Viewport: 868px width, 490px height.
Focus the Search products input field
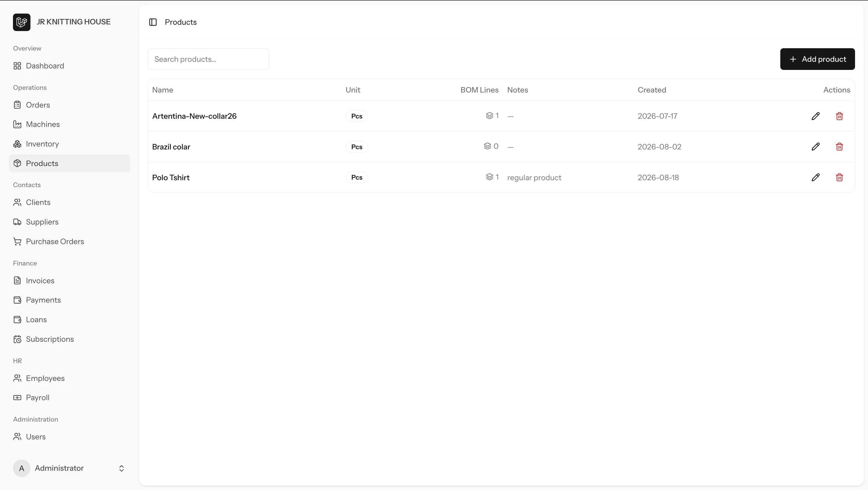pyautogui.click(x=208, y=59)
